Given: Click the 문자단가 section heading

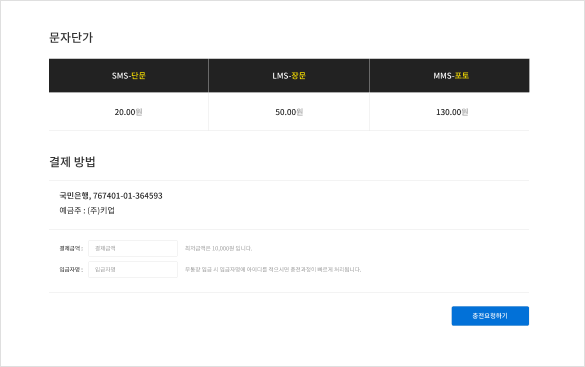Looking at the screenshot, I should 71,37.
